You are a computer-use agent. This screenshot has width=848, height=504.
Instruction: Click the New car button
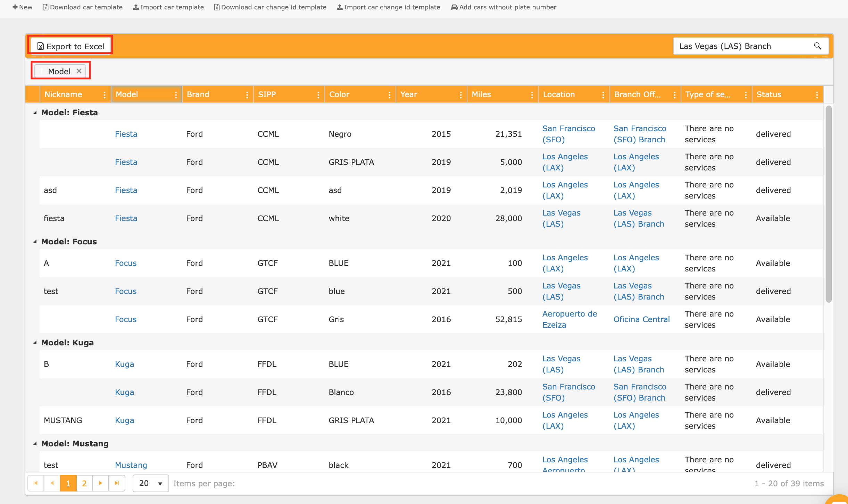click(x=22, y=7)
